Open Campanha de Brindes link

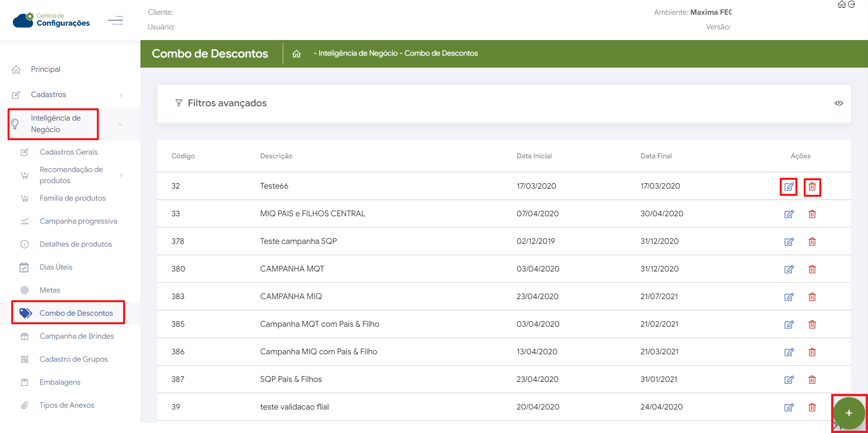tap(76, 336)
